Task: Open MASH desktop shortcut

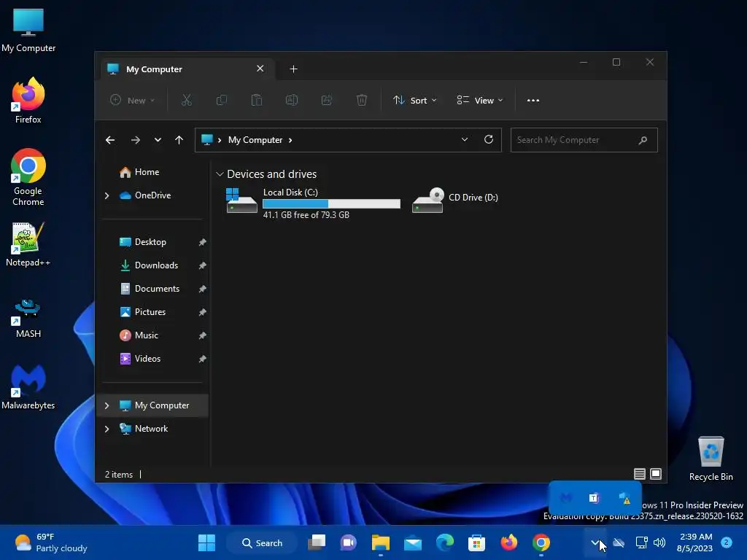Action: 28,318
